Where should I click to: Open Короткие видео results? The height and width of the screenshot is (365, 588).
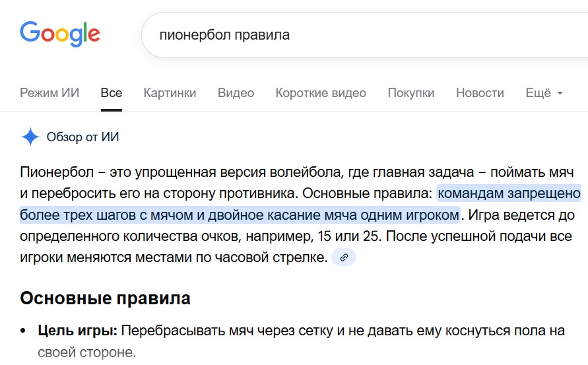click(321, 92)
